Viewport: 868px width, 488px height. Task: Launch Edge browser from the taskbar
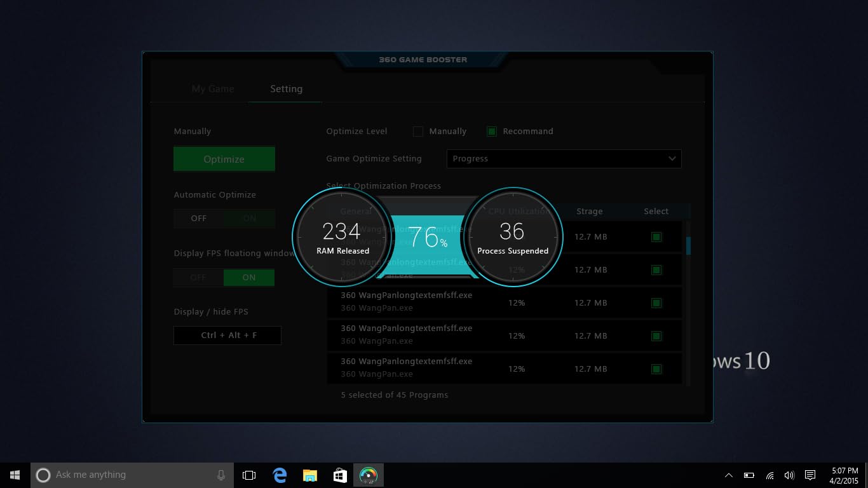[x=280, y=475]
